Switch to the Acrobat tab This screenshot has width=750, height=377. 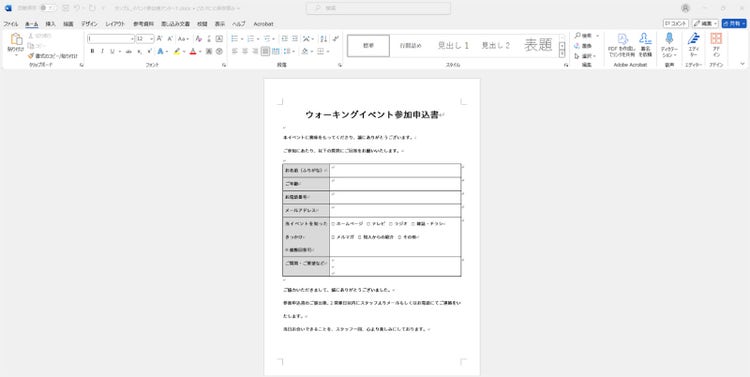(x=263, y=24)
